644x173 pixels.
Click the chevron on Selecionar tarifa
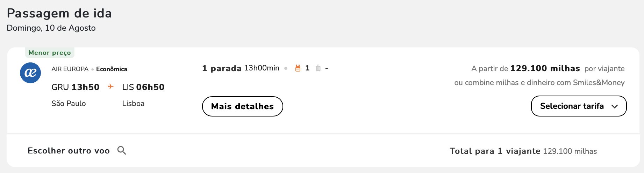(x=615, y=106)
